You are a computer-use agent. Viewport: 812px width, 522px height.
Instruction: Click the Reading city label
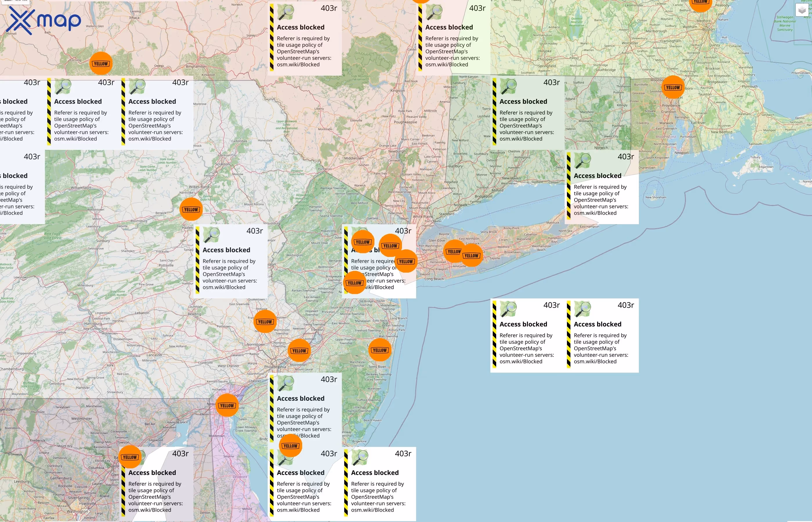195,314
